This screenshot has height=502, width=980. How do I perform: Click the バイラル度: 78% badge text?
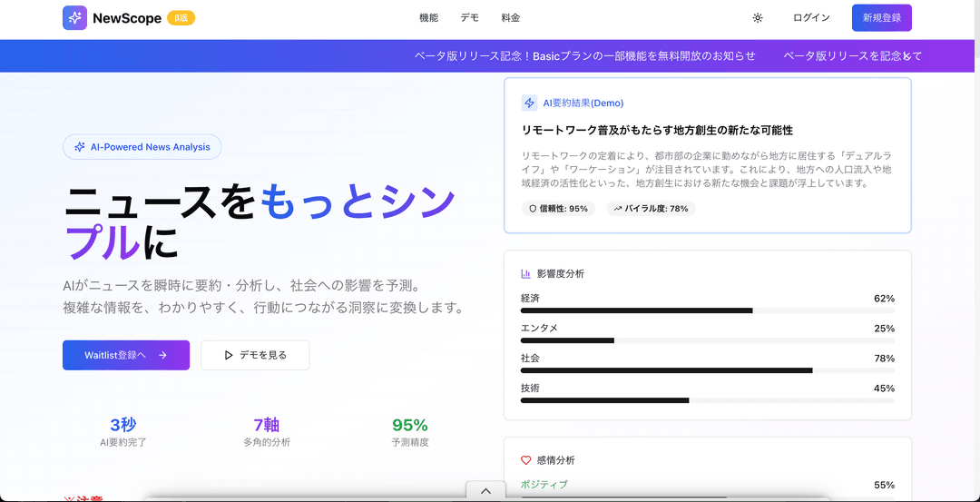656,209
